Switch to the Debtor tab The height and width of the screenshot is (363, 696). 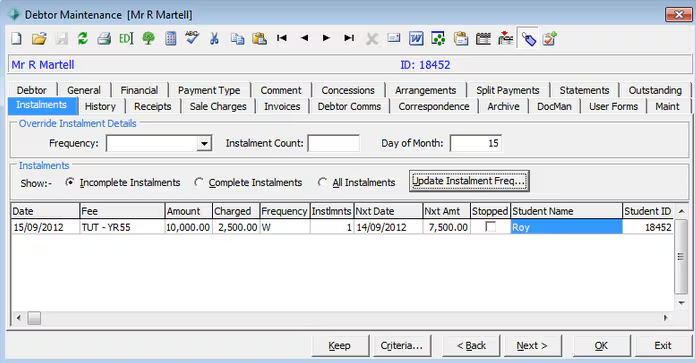click(32, 90)
